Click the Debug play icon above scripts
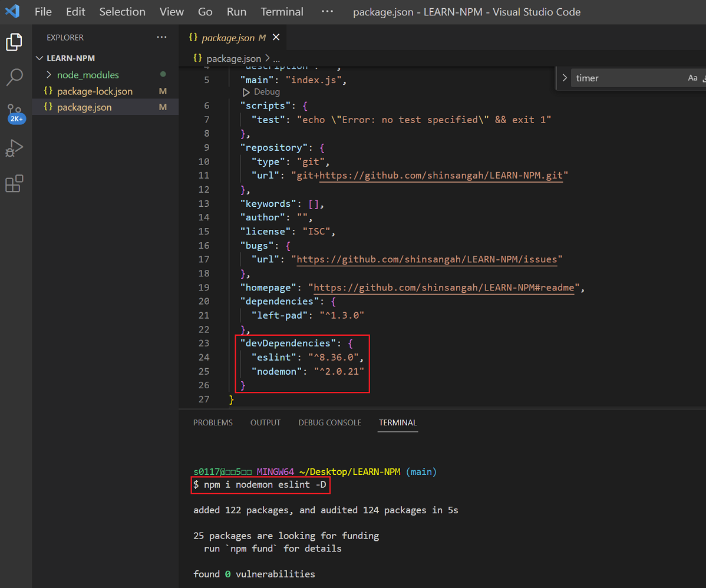The width and height of the screenshot is (706, 588). point(246,93)
